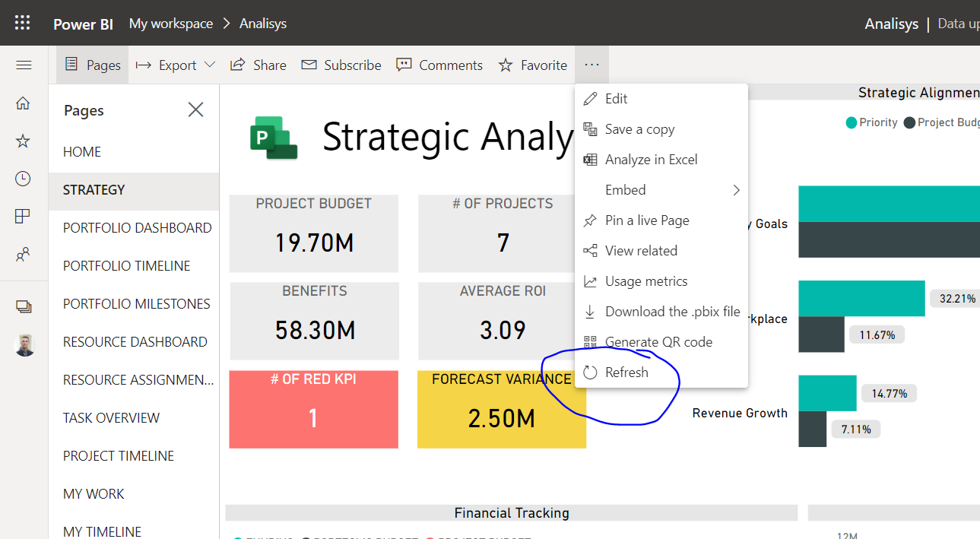Open Favorites star in left sidebar
Image resolution: width=980 pixels, height=539 pixels.
[24, 141]
